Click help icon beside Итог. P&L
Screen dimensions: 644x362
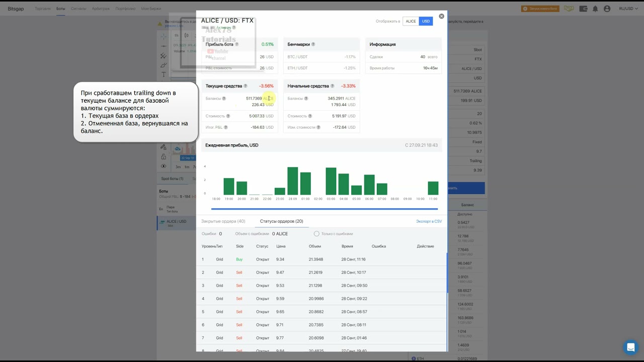[x=226, y=127]
